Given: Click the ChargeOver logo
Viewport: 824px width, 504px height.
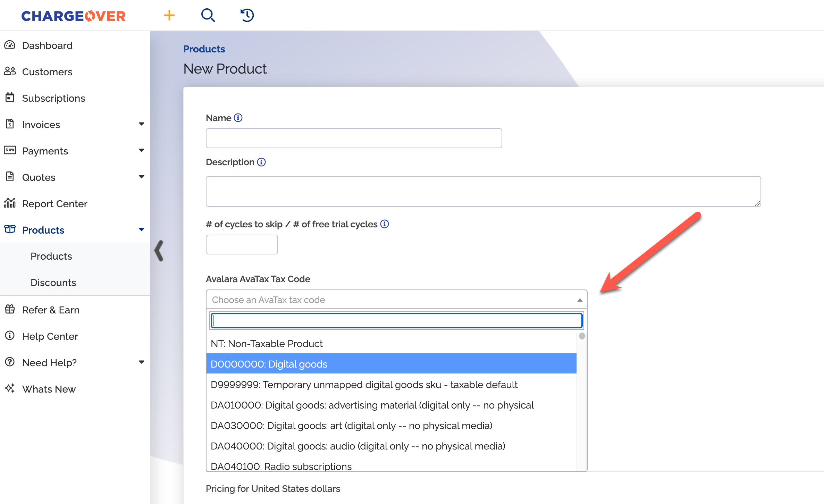Looking at the screenshot, I should pos(74,16).
